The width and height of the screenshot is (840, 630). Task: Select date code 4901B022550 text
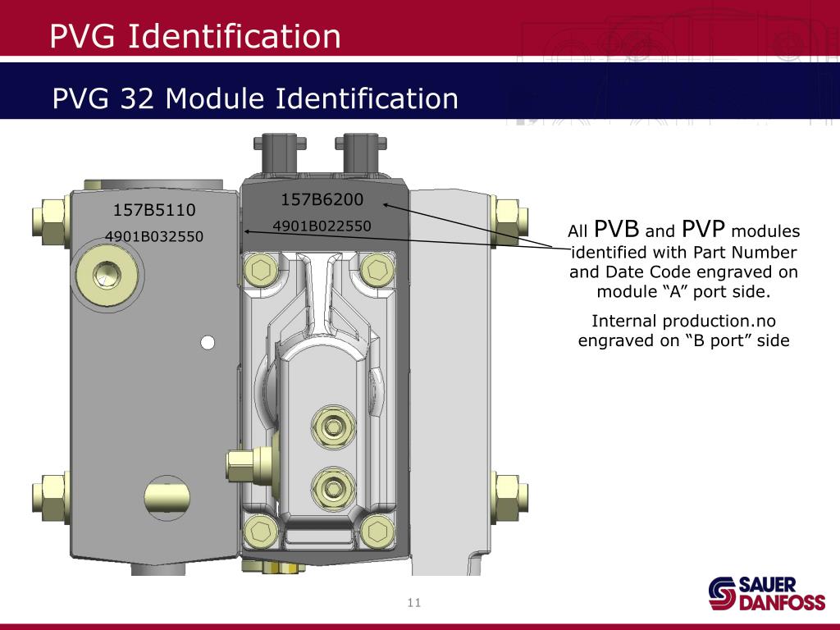pos(322,226)
